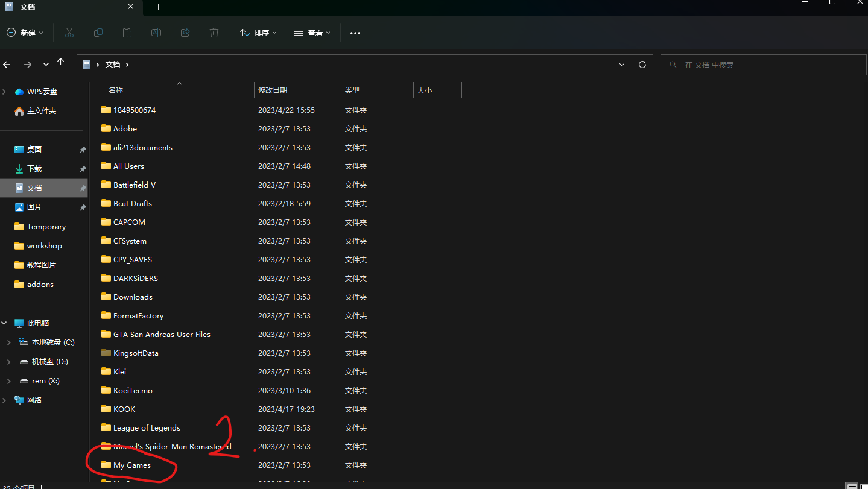Expand the WPS云盘 tree node
Viewport: 868px width, 489px height.
click(x=5, y=92)
